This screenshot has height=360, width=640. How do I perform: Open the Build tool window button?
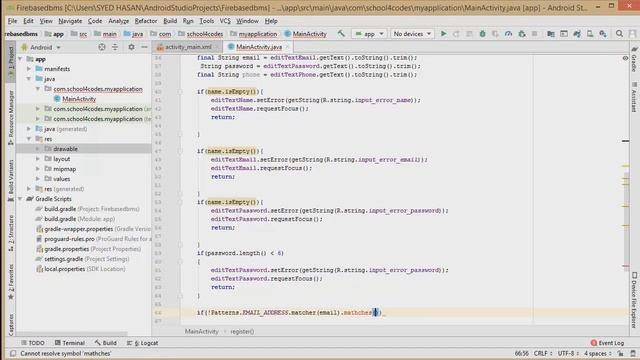(x=106, y=343)
